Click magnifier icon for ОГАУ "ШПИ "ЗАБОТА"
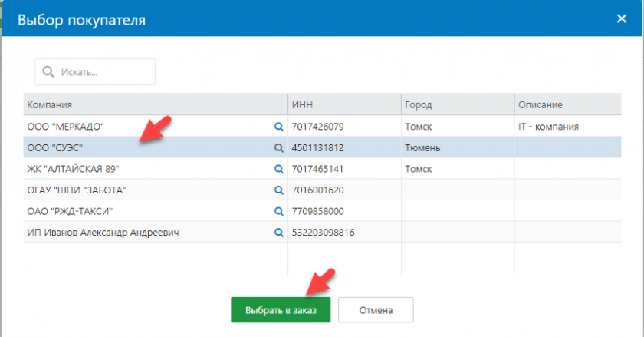This screenshot has width=644, height=337. (x=279, y=190)
